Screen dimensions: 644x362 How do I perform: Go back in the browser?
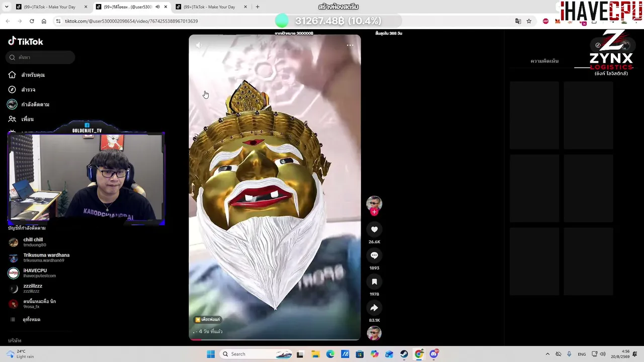point(8,21)
